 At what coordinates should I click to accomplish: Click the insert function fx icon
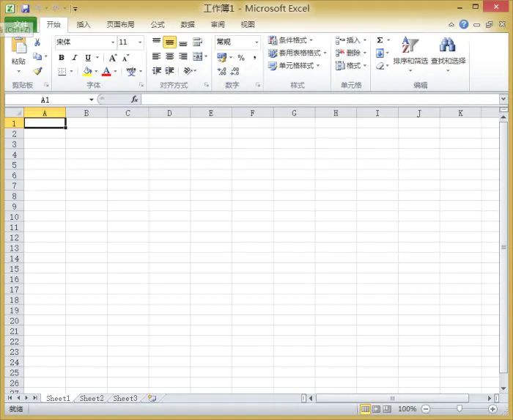(x=134, y=99)
